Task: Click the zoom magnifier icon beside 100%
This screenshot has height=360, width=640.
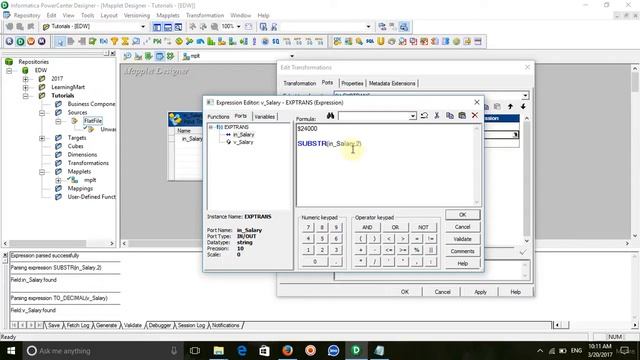Action: (214, 27)
